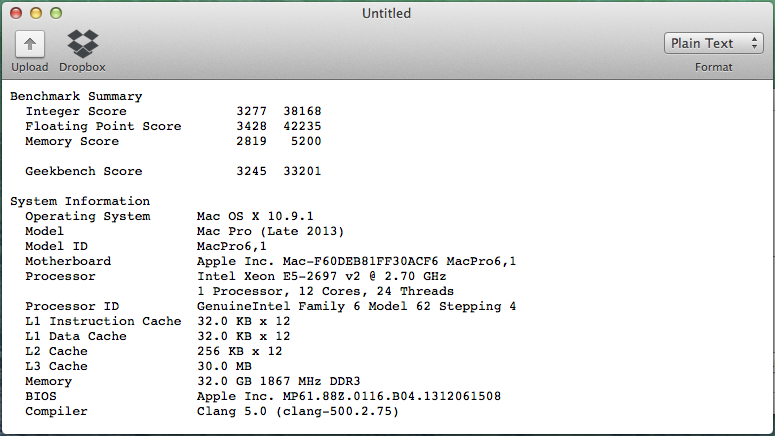Click the 'Memory Score' label
Screen dimensions: 775x436
coord(72,141)
